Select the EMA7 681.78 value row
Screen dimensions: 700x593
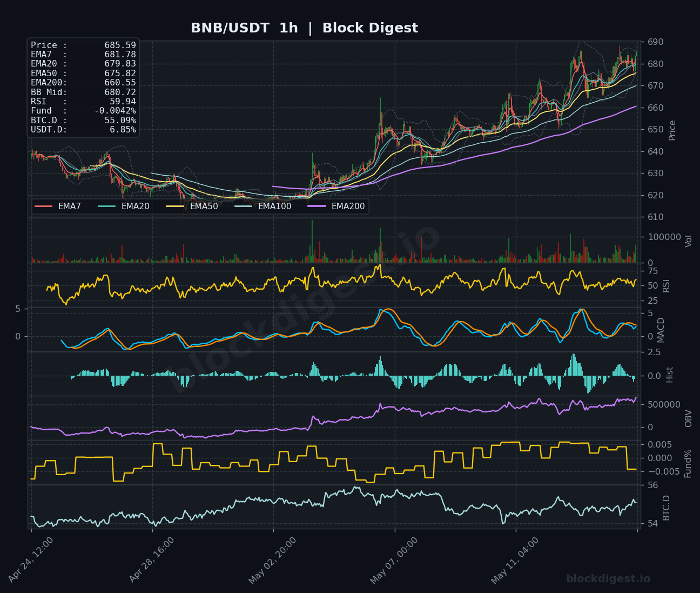click(x=83, y=55)
